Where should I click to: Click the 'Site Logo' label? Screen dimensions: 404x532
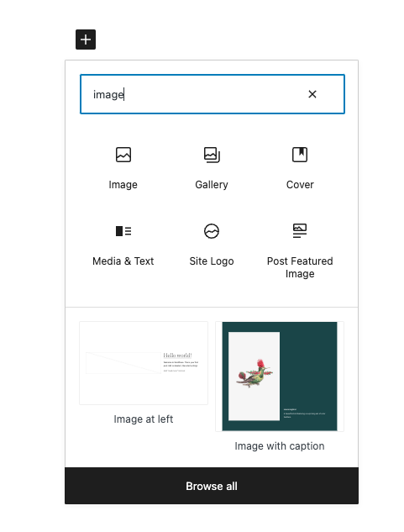coord(212,261)
